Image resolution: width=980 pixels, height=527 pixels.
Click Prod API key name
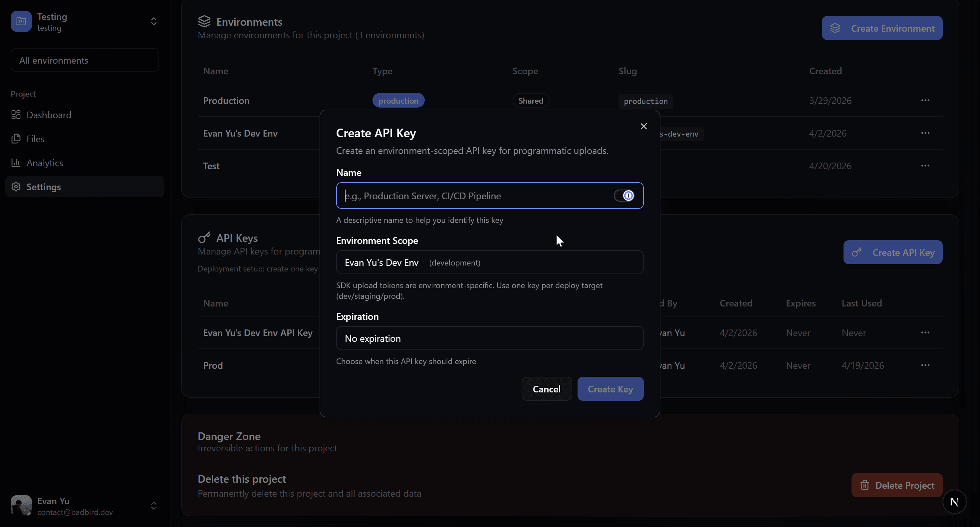pyautogui.click(x=213, y=365)
